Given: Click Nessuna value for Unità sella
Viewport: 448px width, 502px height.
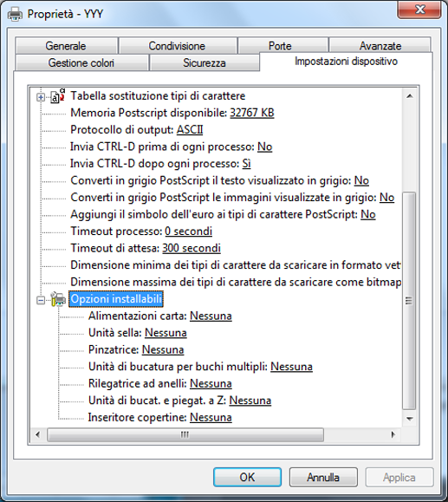Looking at the screenshot, I should coord(166,333).
